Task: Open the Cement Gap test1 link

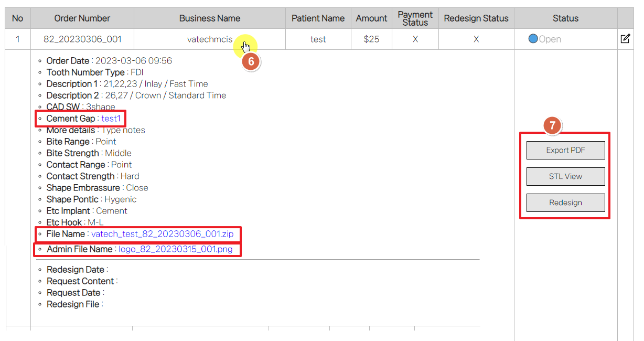Action: (x=111, y=119)
